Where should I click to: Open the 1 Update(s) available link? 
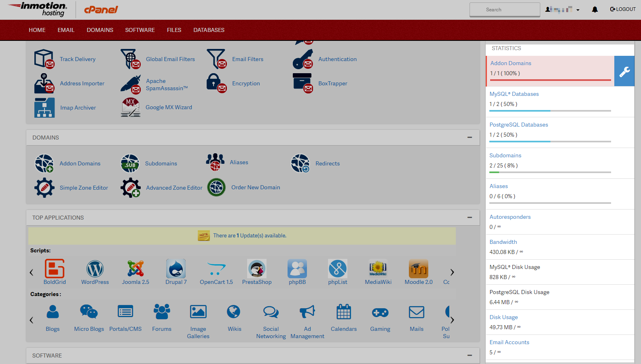262,235
